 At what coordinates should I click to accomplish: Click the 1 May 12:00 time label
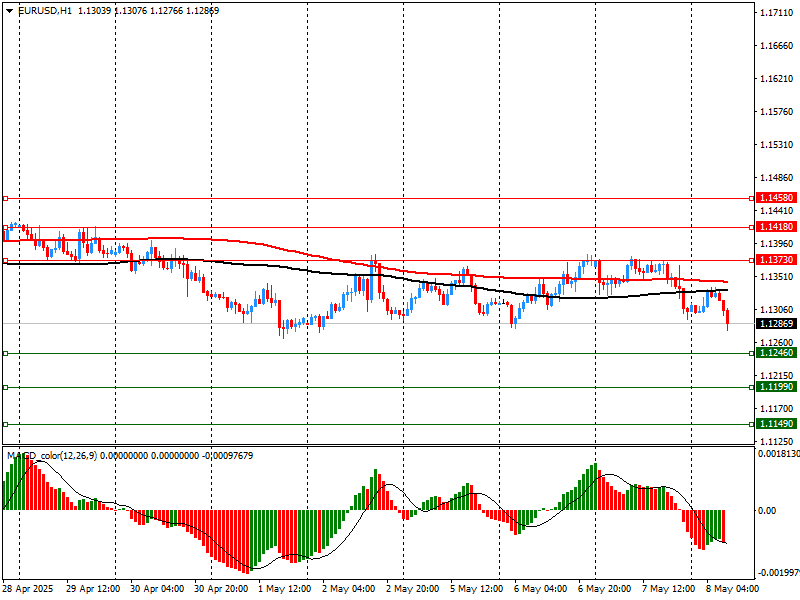point(282,590)
